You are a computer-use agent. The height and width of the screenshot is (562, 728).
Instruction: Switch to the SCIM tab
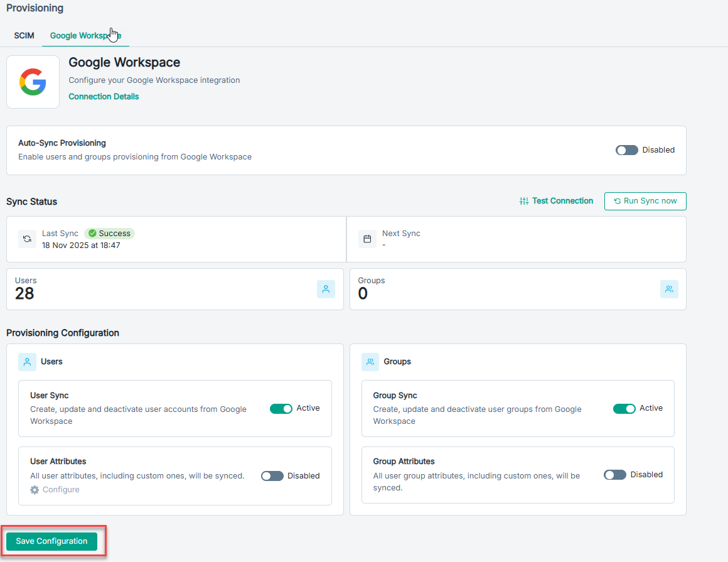(24, 36)
